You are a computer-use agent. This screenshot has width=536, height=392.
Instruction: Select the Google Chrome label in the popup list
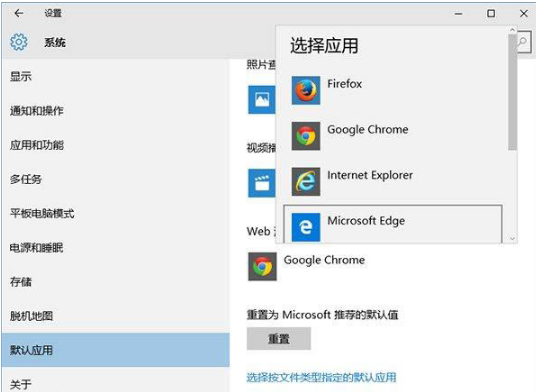[367, 130]
